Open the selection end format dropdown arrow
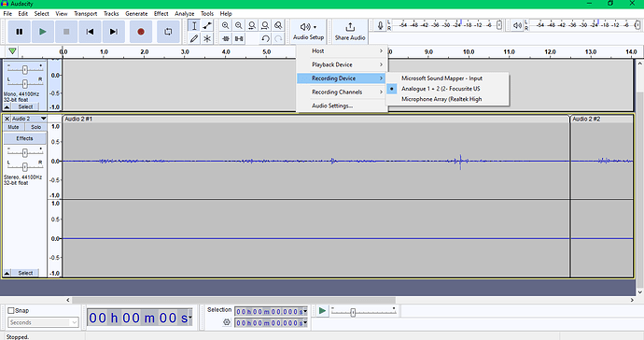Viewport: 644px width, 340px height. (x=305, y=323)
